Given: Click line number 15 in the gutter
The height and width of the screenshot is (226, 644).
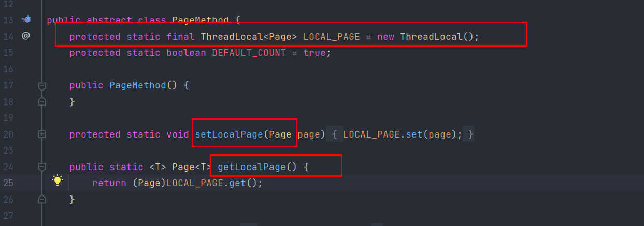Looking at the screenshot, I should (8, 53).
